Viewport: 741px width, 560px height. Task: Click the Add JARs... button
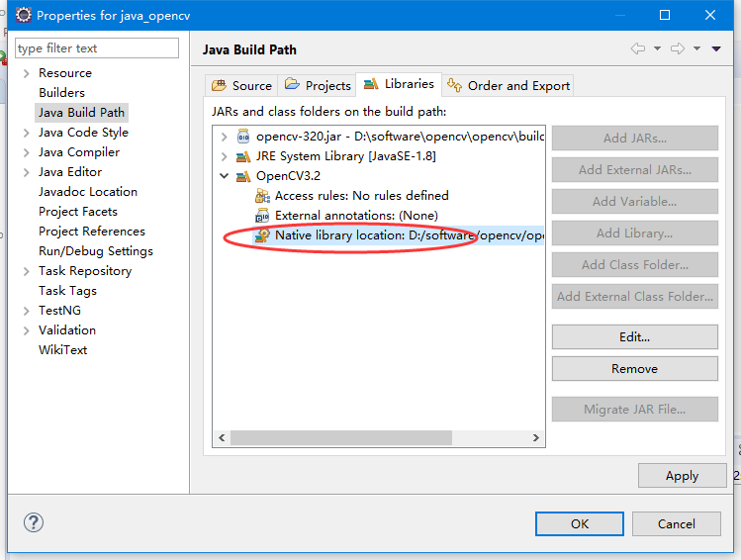(635, 138)
